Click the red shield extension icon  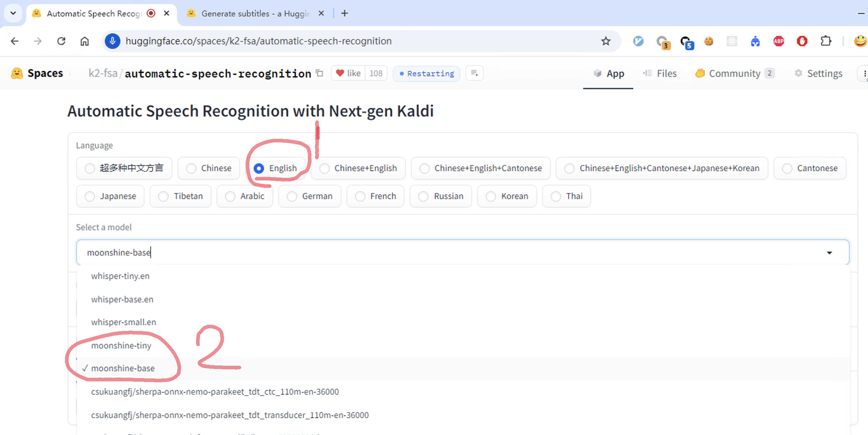point(802,41)
